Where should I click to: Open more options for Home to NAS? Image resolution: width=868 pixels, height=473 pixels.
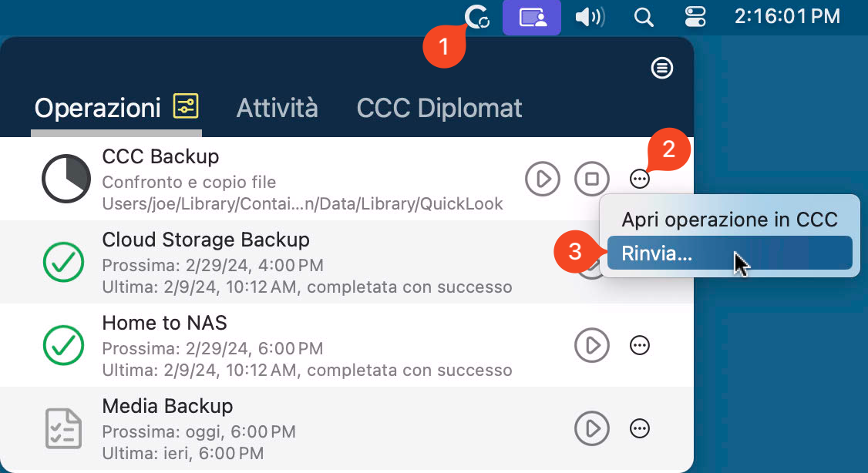pos(639,345)
